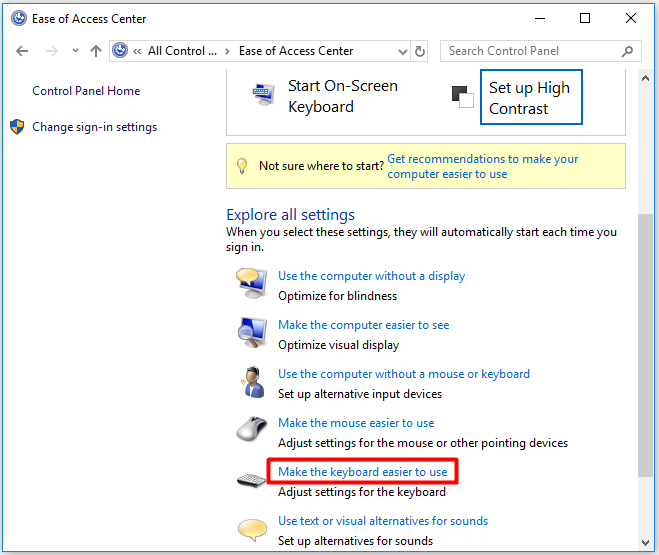Click the High Contrast squares icon

pos(463,97)
